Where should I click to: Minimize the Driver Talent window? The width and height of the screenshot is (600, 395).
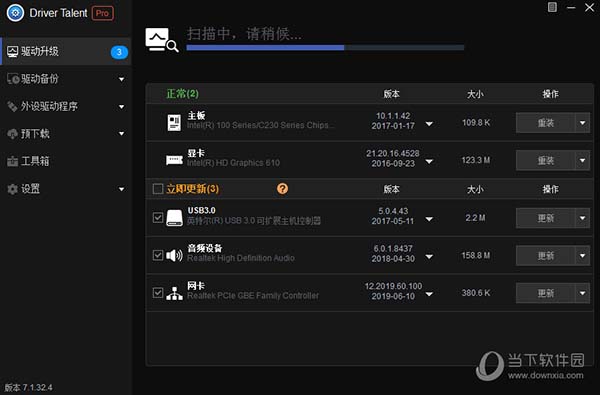[571, 7]
